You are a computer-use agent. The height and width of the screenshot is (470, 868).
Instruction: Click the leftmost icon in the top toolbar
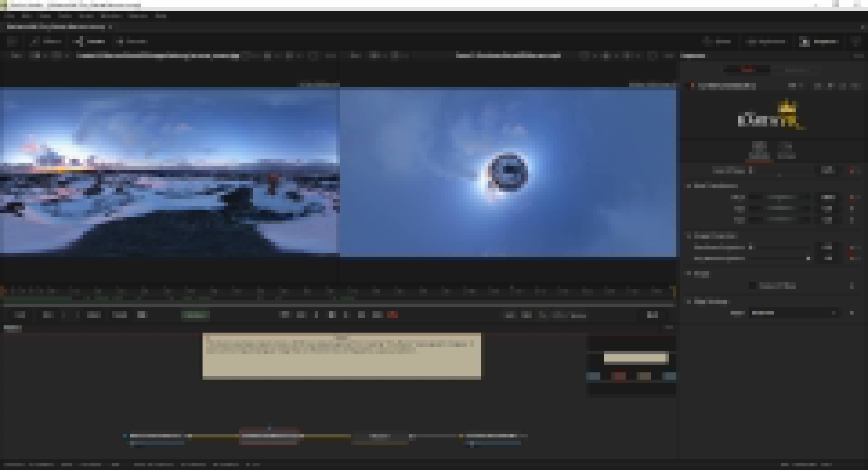(x=12, y=42)
